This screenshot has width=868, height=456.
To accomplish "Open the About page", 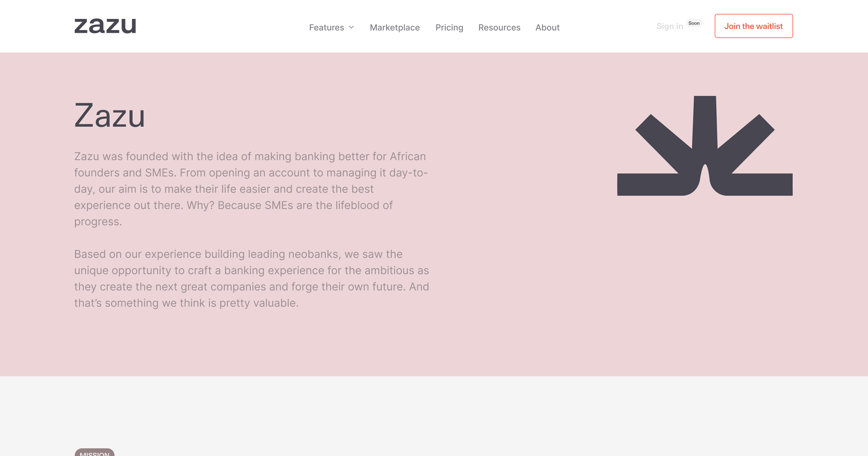I will click(x=547, y=27).
